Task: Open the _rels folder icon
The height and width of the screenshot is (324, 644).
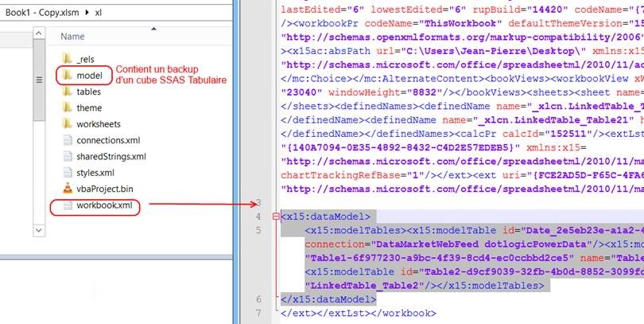Action: [x=66, y=58]
